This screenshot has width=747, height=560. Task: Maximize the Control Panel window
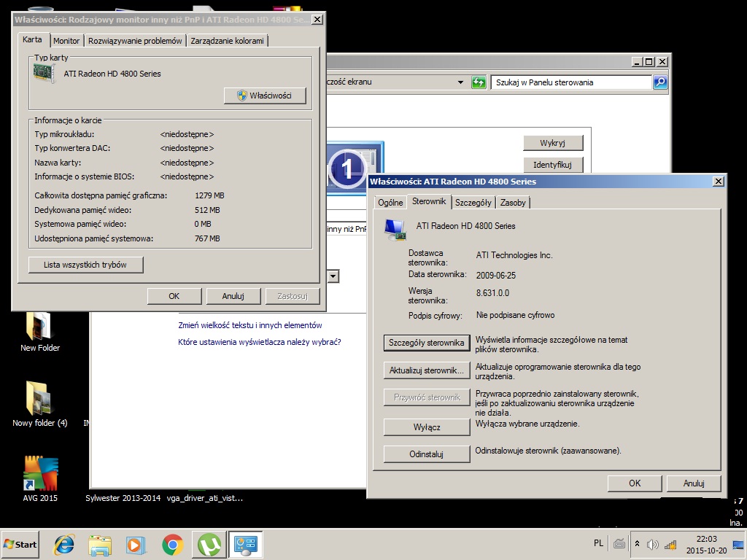[x=649, y=61]
